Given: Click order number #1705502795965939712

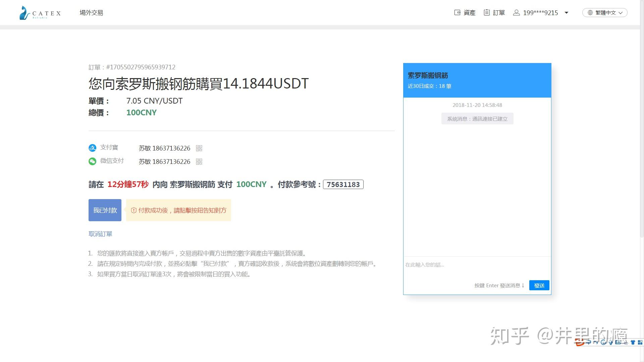Looking at the screenshot, I should 141,67.
